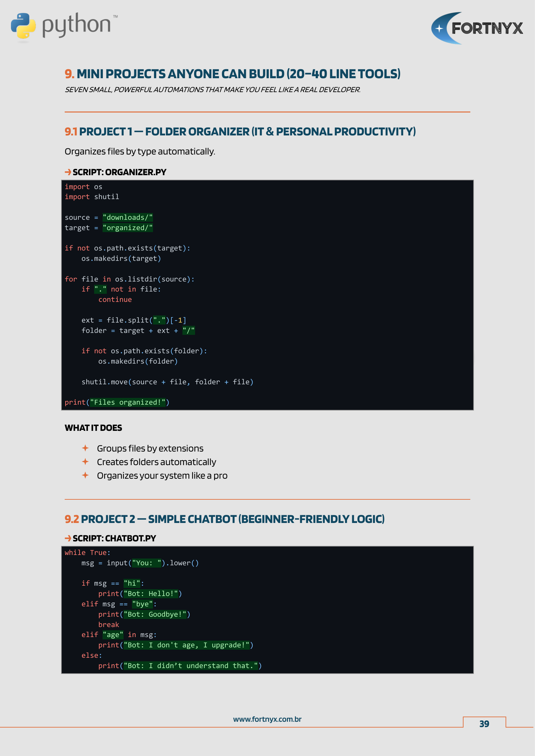535x756 pixels.
Task: Click the 9.2 Simple Chatbot project heading
Action: (x=224, y=519)
